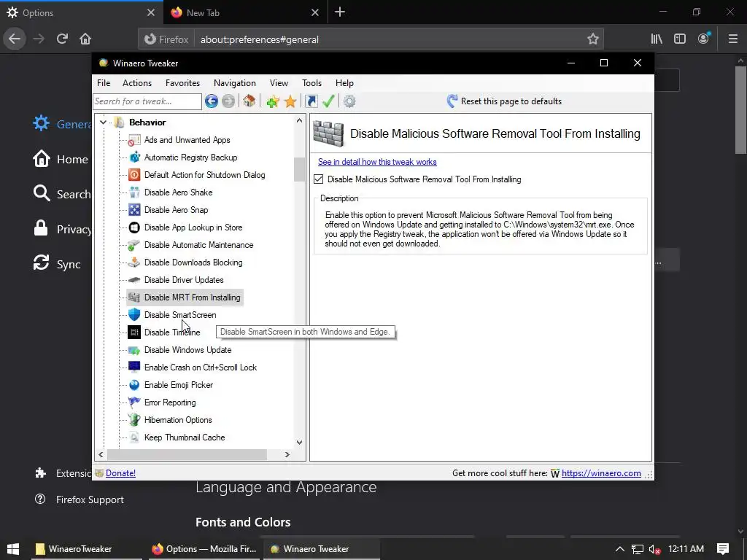The height and width of the screenshot is (560, 747).
Task: Show hidden system tray icons chevron
Action: click(619, 549)
